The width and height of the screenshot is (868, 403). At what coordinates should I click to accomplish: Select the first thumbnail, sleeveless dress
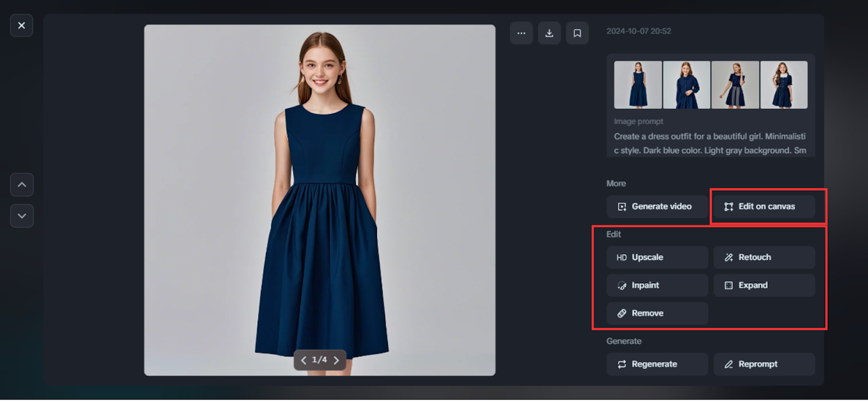click(x=638, y=85)
